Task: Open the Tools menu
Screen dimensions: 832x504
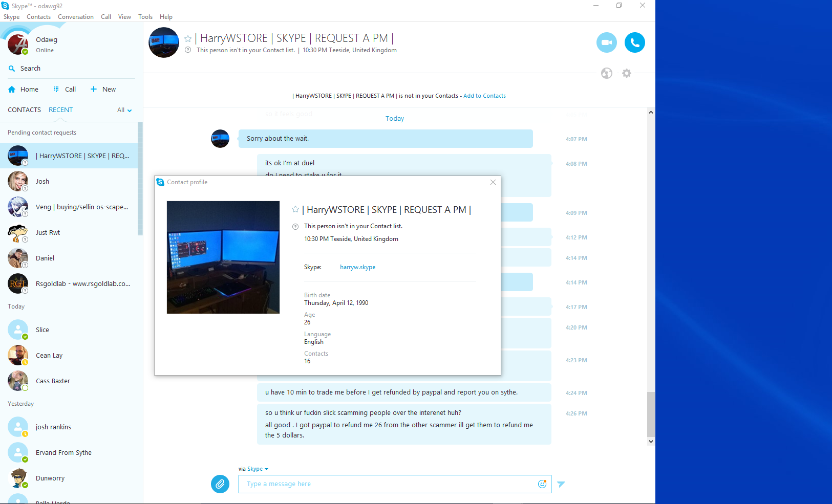Action: pos(145,17)
